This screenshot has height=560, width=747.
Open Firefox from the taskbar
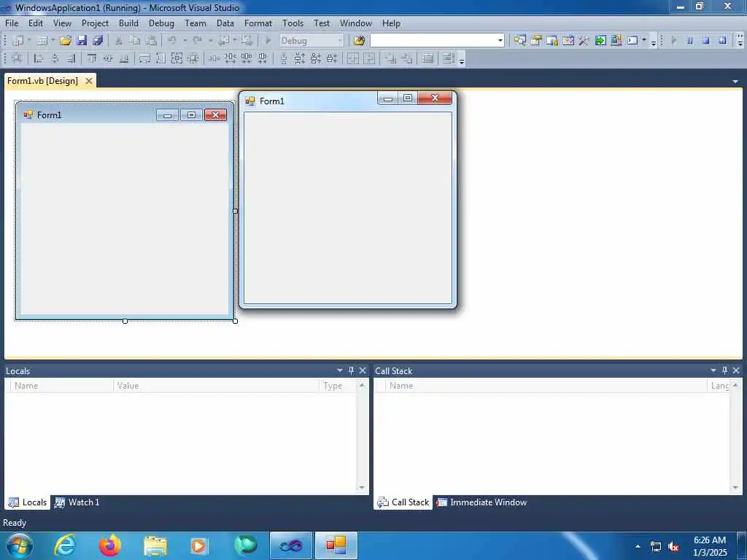tap(110, 545)
